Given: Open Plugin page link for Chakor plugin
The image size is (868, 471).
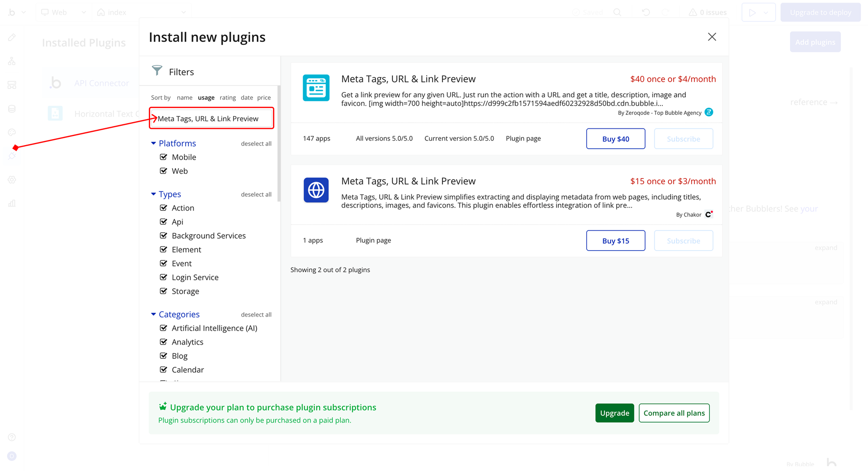Looking at the screenshot, I should pyautogui.click(x=373, y=240).
